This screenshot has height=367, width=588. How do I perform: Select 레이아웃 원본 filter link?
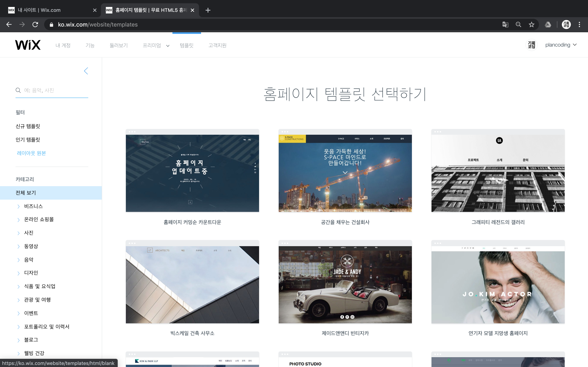[x=31, y=153]
